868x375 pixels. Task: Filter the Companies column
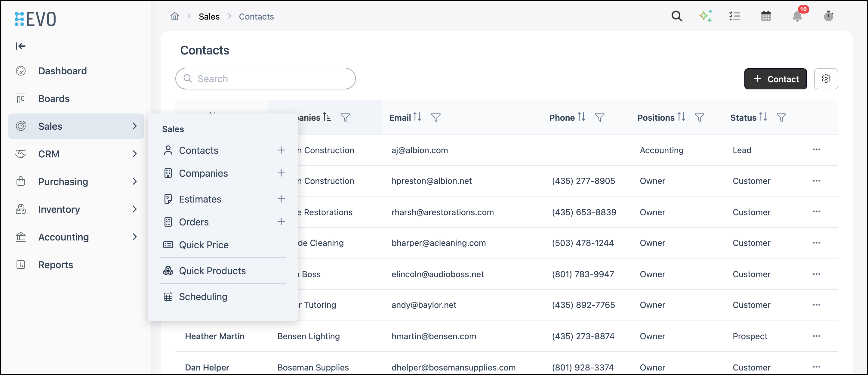tap(345, 117)
